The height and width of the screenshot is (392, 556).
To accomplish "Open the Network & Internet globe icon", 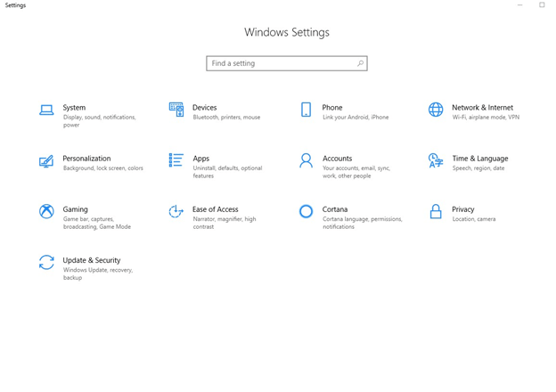I will click(x=436, y=110).
